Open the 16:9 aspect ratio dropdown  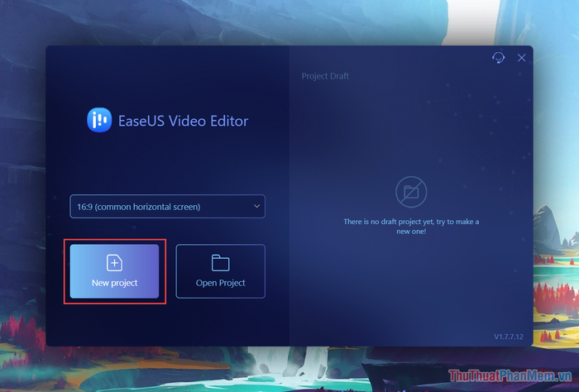point(167,206)
